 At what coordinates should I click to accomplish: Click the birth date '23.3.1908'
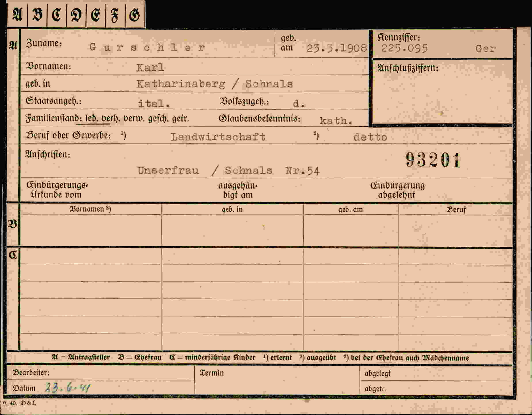point(337,48)
